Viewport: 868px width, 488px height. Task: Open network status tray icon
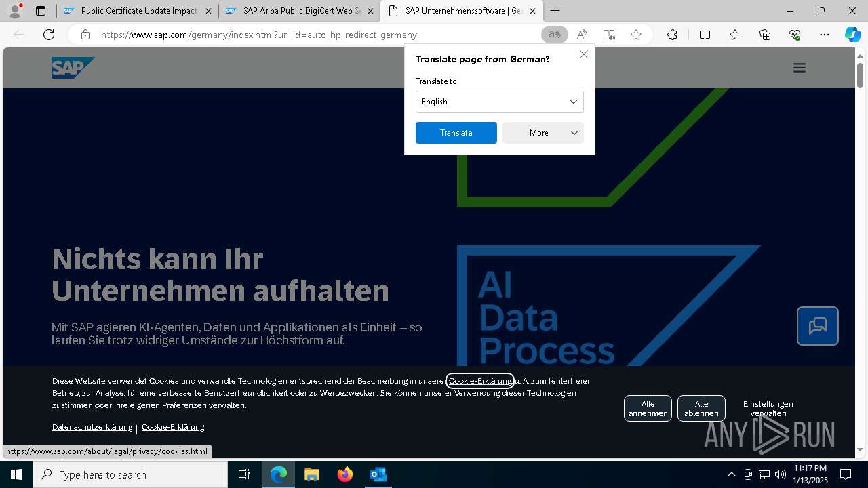pos(764,474)
